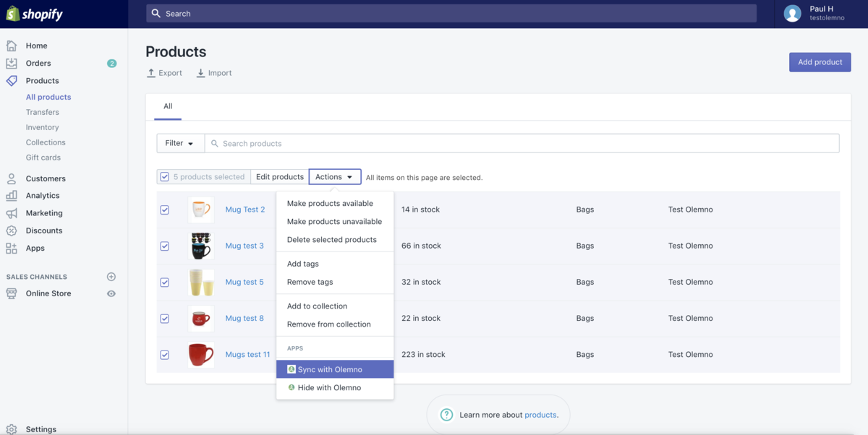Click the Orders badge showing 2
The height and width of the screenshot is (435, 868).
coord(111,64)
